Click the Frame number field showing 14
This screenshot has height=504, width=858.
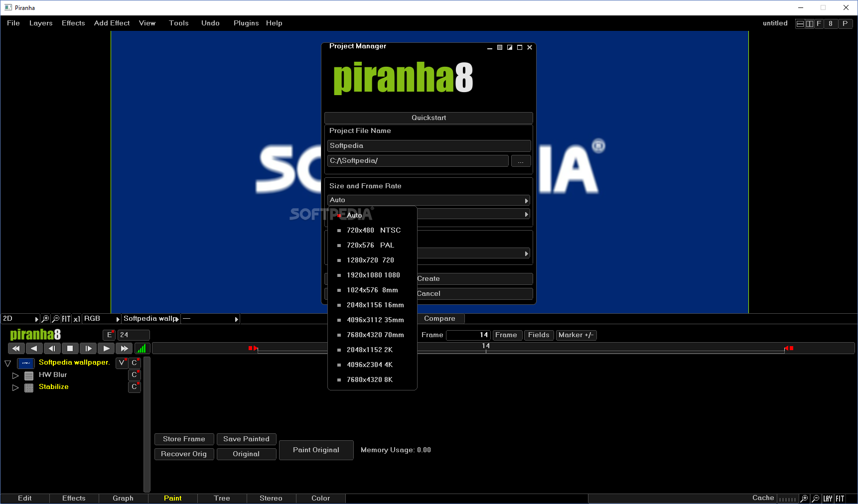pyautogui.click(x=468, y=335)
